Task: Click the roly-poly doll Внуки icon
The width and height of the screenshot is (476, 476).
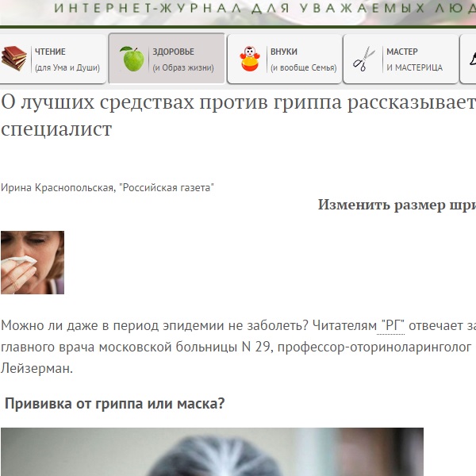Action: [x=250, y=59]
